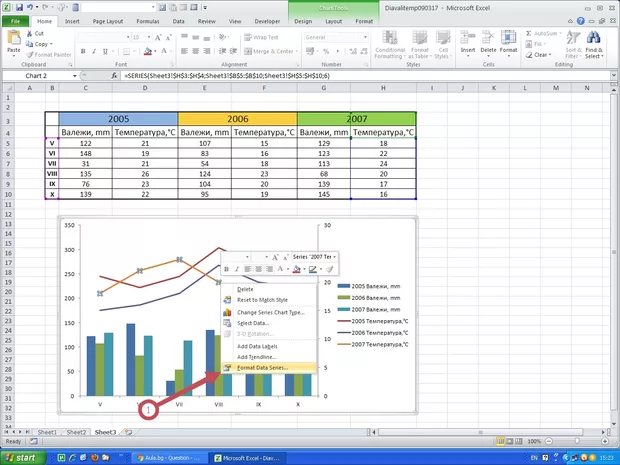Click the Paste icon in Clipboard group
Screen dimensions: 620x465
14,38
